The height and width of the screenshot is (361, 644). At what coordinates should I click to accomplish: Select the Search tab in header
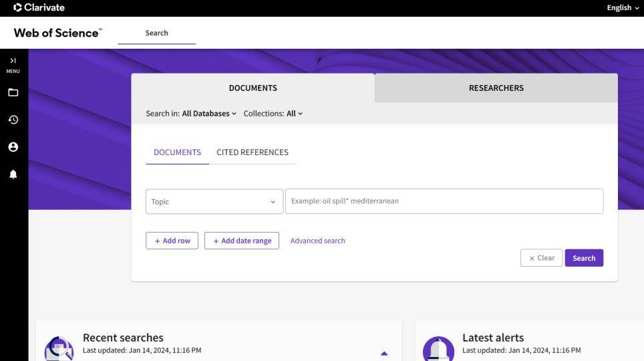coord(156,33)
